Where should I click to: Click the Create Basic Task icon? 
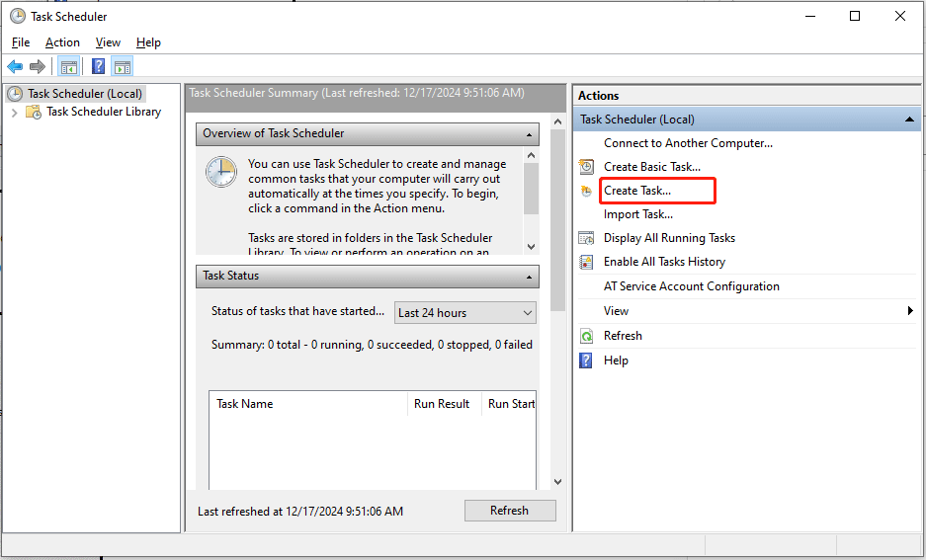click(586, 167)
